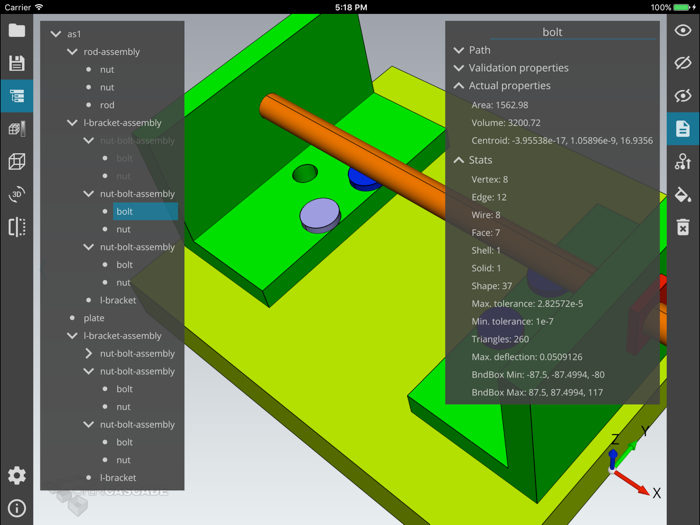Open the settings gear icon
700x525 pixels.
click(x=17, y=475)
